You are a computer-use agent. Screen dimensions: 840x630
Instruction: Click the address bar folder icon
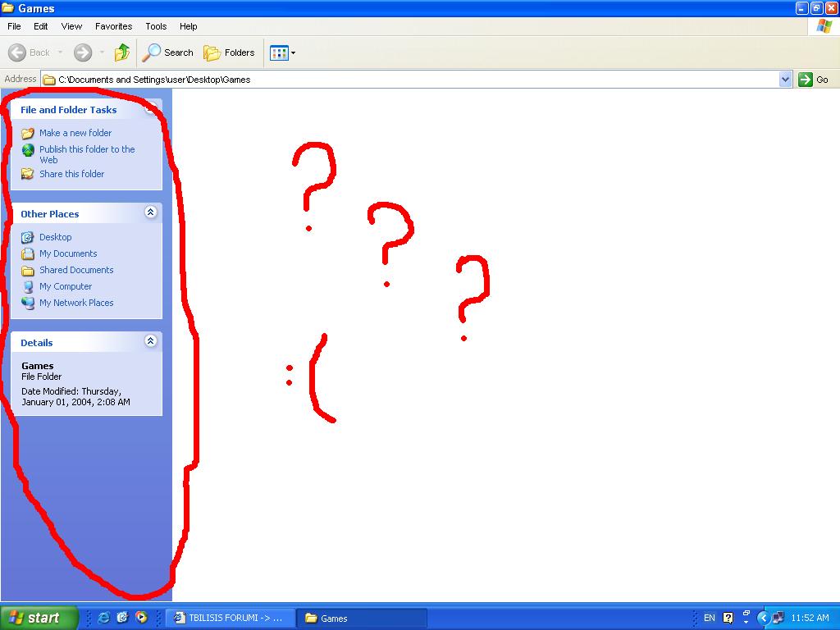click(x=49, y=80)
